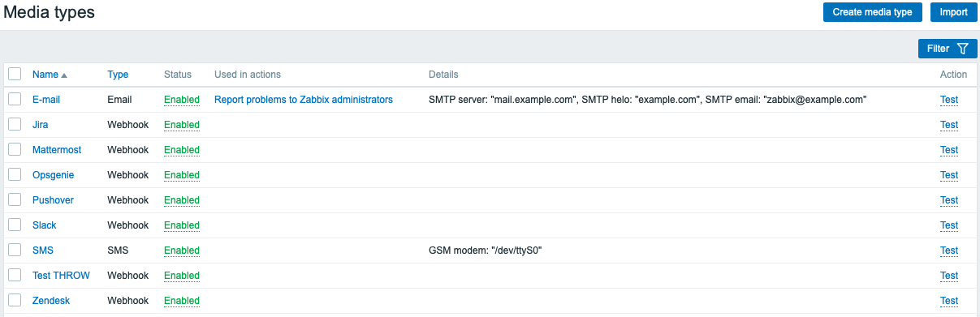
Task: Click Test link for Slack
Action: (x=949, y=225)
